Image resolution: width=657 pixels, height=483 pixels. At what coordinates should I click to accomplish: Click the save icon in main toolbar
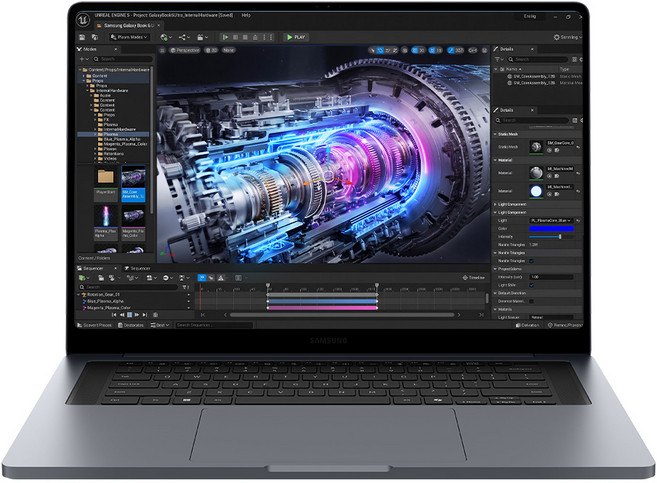click(x=82, y=37)
